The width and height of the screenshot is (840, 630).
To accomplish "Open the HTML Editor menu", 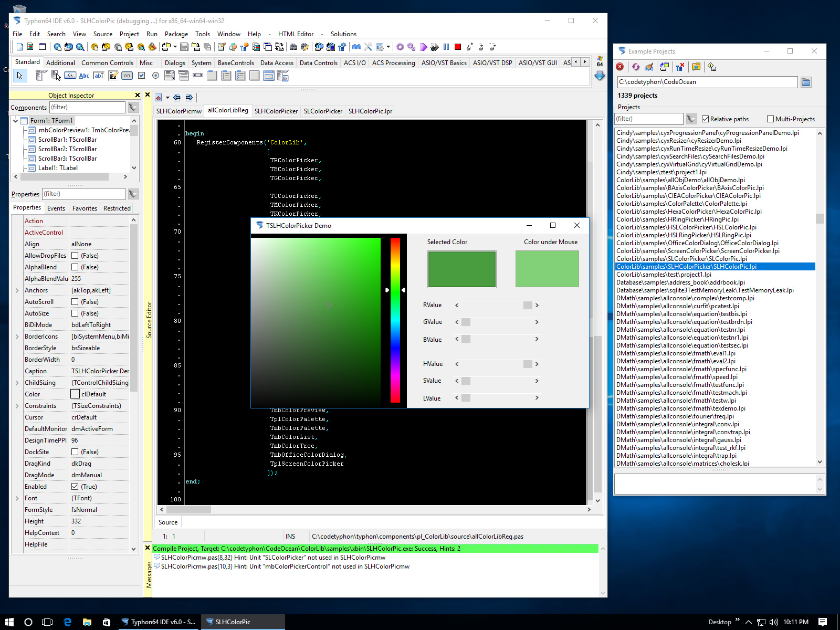I will 296,34.
